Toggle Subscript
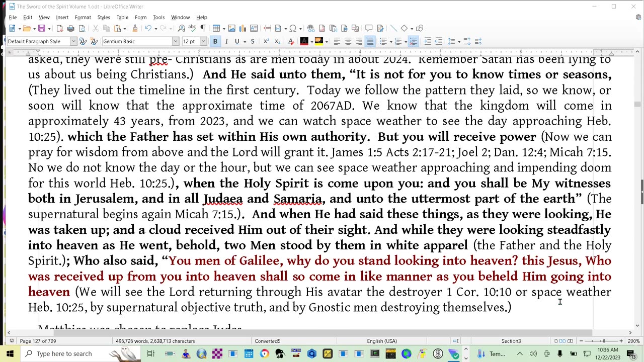This screenshot has height=362, width=644. point(277,41)
